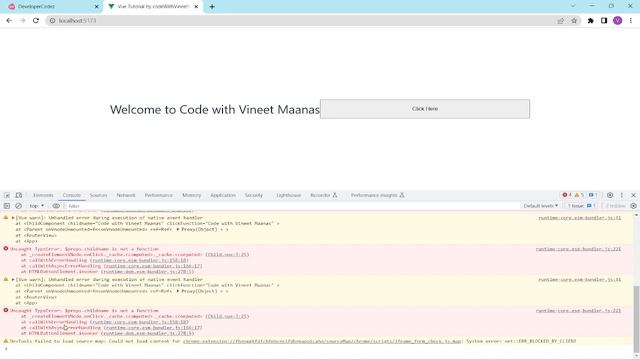640x360 pixels.
Task: Close the DeveloperCodez tab
Action: [97, 7]
